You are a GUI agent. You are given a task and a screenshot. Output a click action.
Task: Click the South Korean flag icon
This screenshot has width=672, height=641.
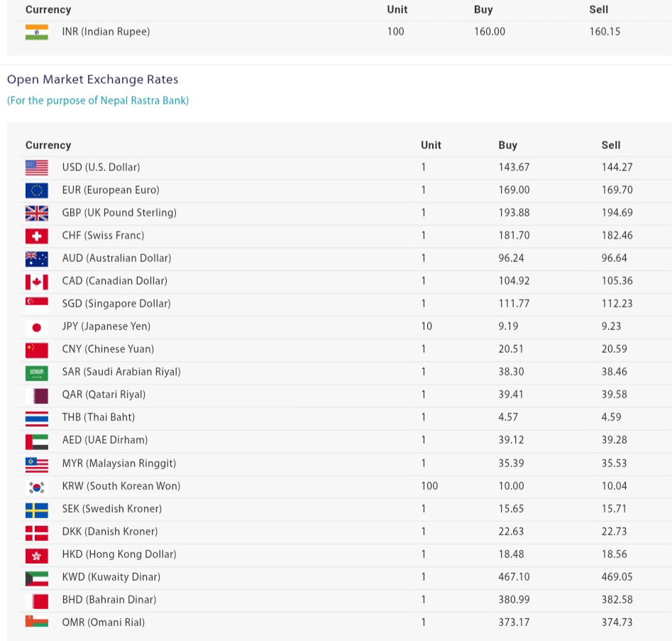[x=37, y=486]
